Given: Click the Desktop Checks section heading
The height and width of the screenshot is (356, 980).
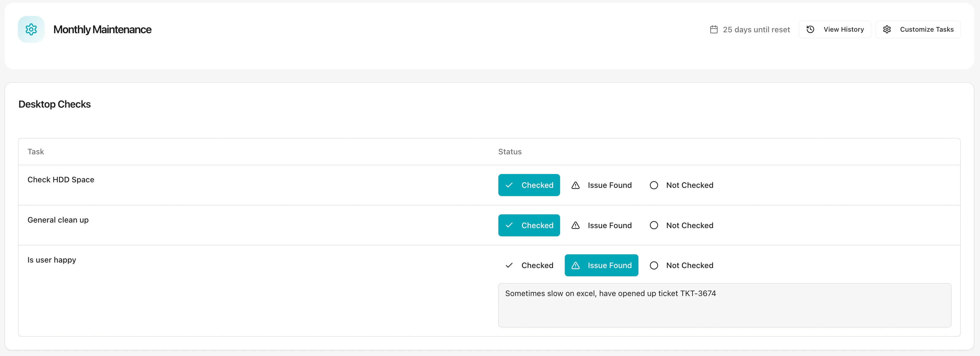Looking at the screenshot, I should click(54, 104).
